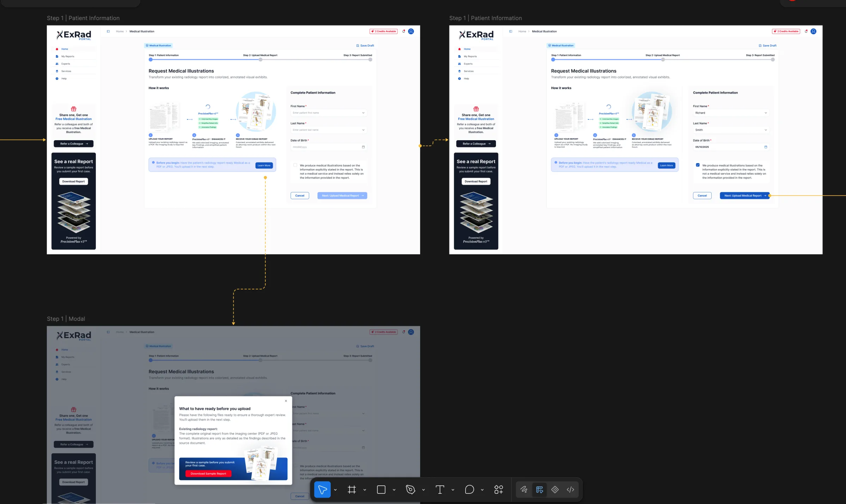
Task: Expand the Rectangle shape options chevron
Action: [x=394, y=490]
